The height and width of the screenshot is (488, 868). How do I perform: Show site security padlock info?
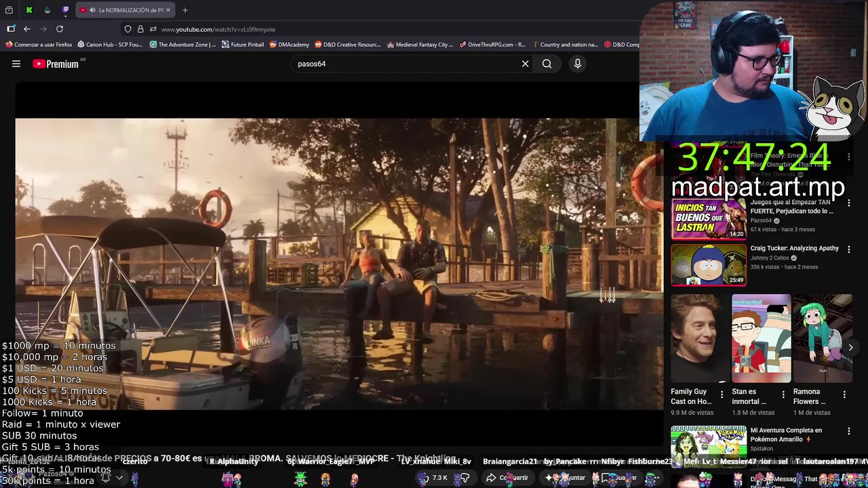tap(140, 29)
